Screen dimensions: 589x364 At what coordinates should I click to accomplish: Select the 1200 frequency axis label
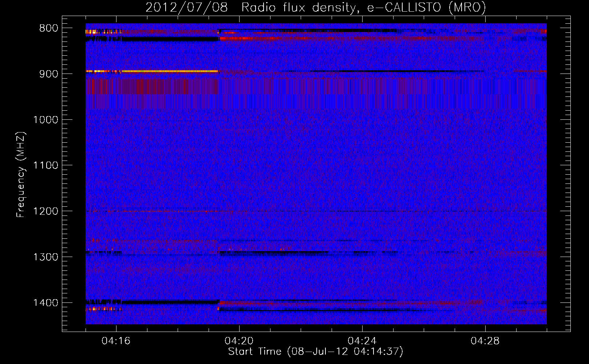point(46,211)
